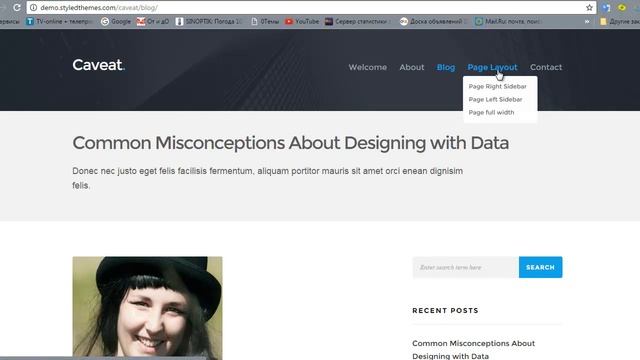Image resolution: width=640 pixels, height=360 pixels.
Task: Open recent post Common Misconceptions About Designing
Action: tap(473, 350)
